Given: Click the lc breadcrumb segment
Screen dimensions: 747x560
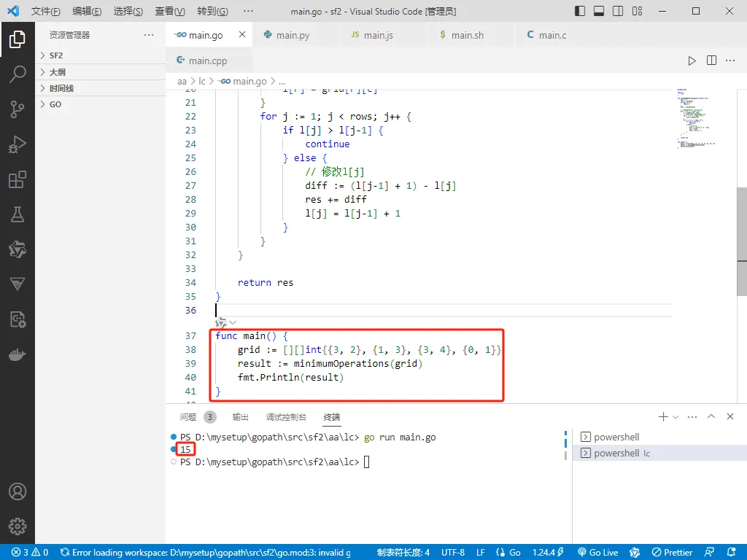Looking at the screenshot, I should (x=202, y=82).
